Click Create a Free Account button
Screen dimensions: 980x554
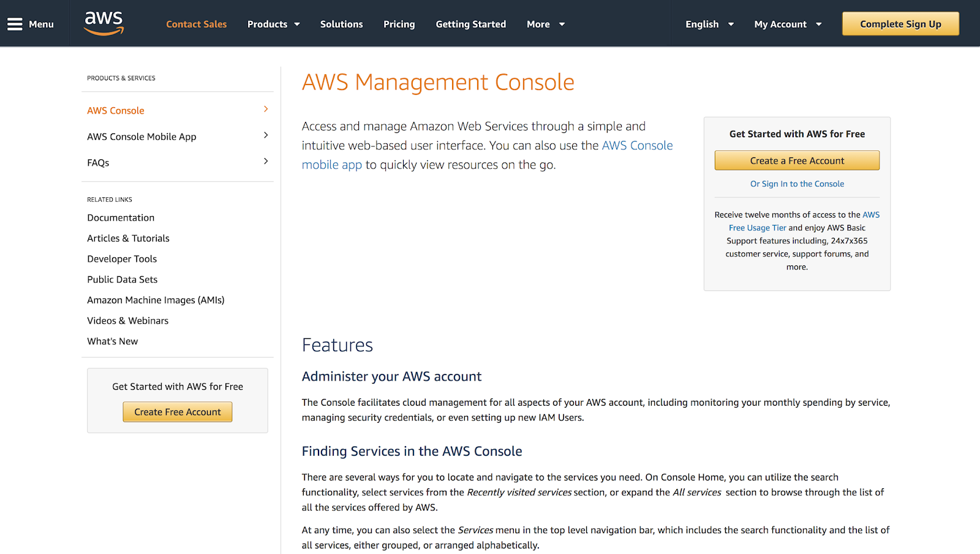click(797, 161)
